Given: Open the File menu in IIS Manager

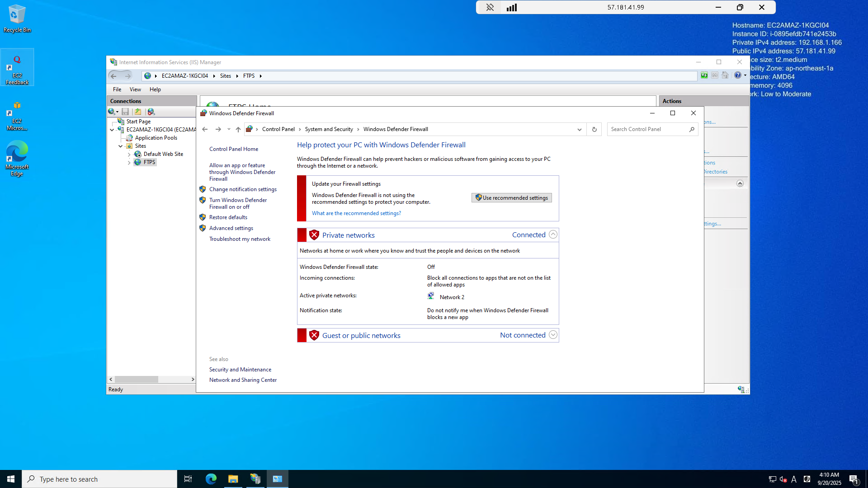Looking at the screenshot, I should [117, 89].
